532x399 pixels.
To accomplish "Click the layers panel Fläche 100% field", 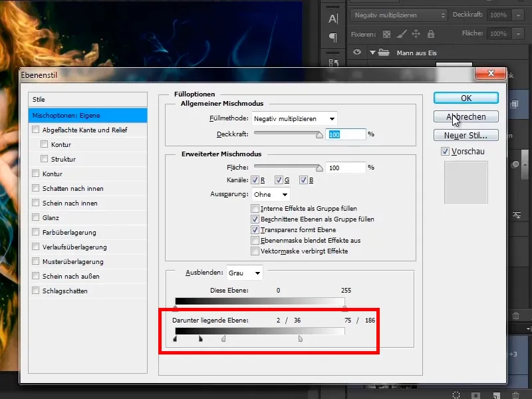I will pyautogui.click(x=500, y=34).
